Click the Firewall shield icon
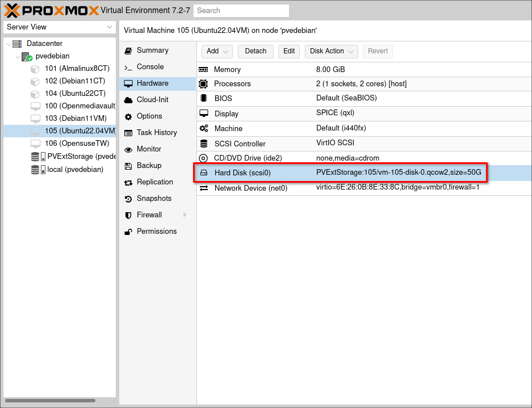Viewport: 532px width, 408px height. point(128,216)
